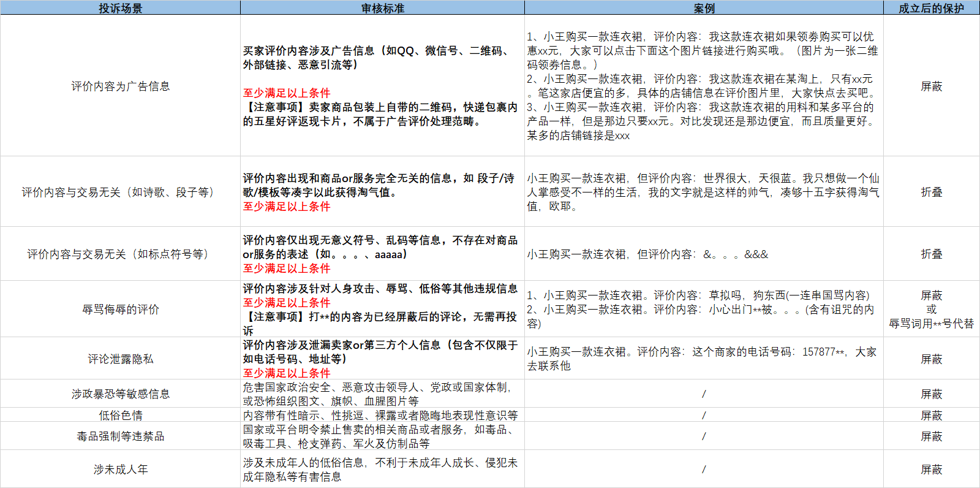The image size is (980, 488).
Task: Click the case cell with phone number 157877**
Action: 704,359
